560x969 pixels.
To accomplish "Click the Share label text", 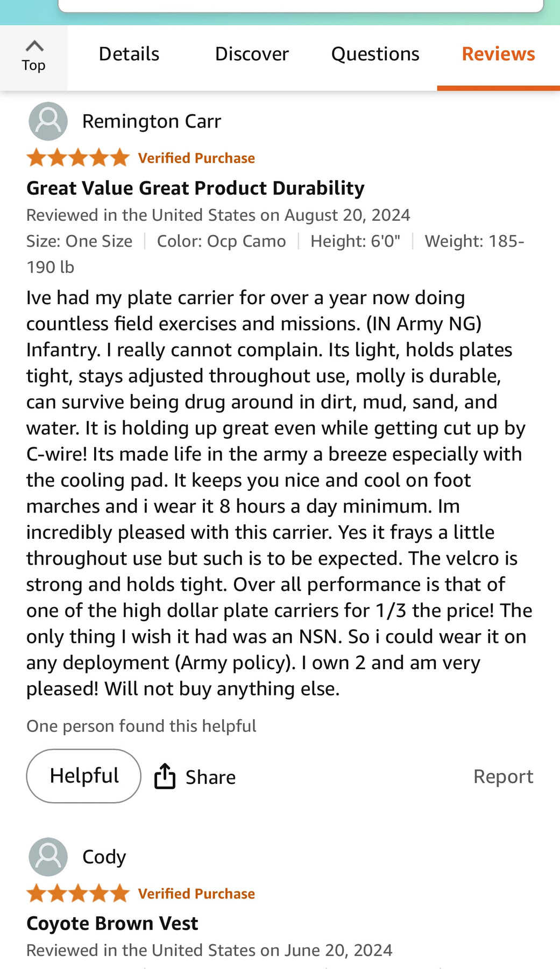I will (210, 777).
